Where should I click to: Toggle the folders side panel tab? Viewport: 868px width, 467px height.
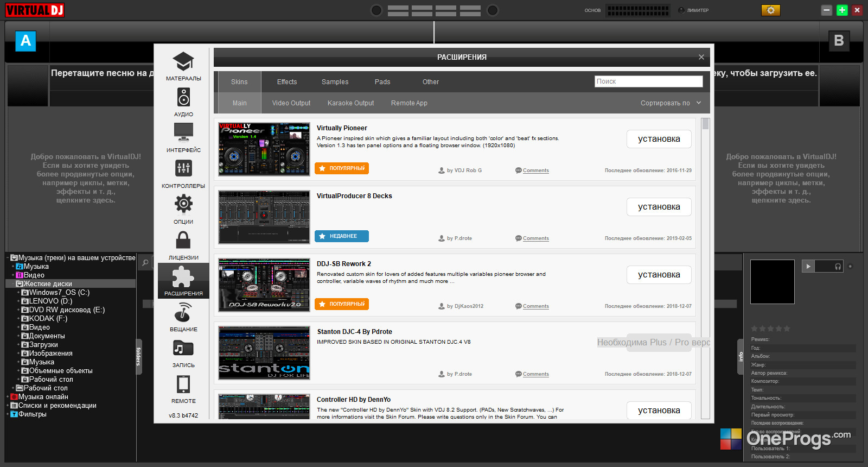coord(139,357)
